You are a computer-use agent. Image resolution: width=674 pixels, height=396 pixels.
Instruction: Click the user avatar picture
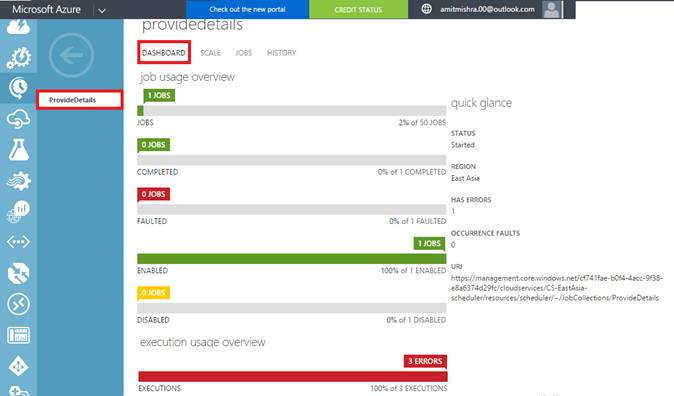click(x=552, y=9)
